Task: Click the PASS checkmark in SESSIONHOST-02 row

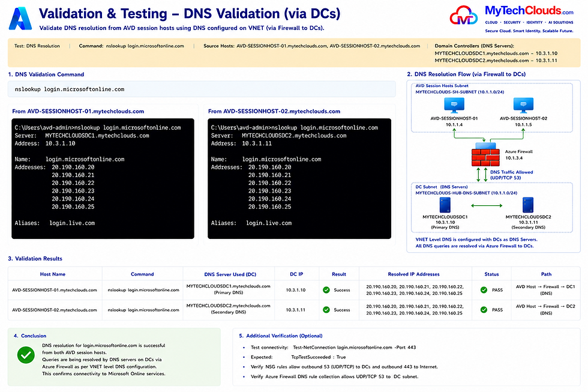Action: (484, 310)
